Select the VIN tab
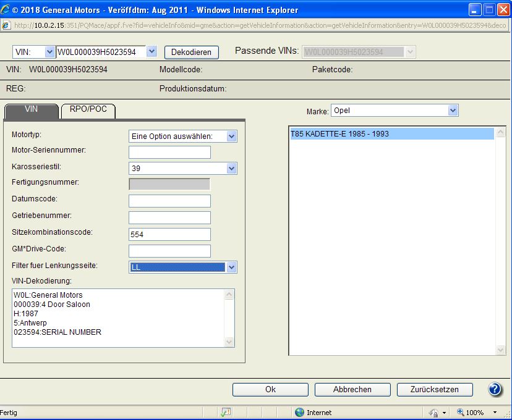Screen dimensions: 512x420 (31, 110)
